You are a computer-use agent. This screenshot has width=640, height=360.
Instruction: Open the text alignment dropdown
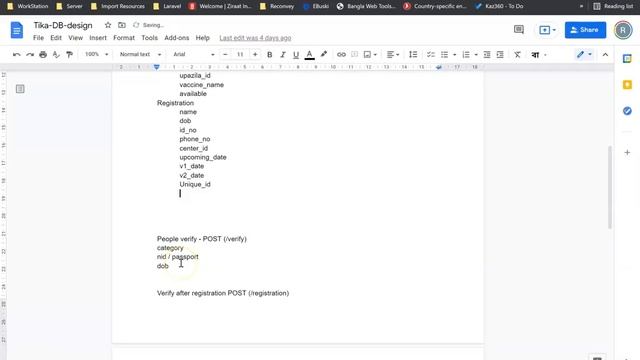tap(393, 55)
